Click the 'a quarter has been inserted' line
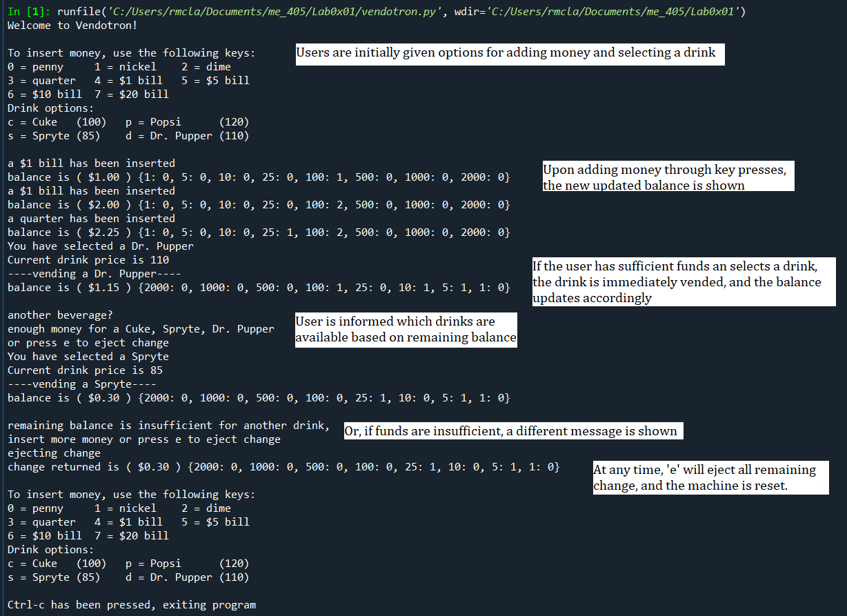The image size is (847, 616). pyautogui.click(x=91, y=219)
